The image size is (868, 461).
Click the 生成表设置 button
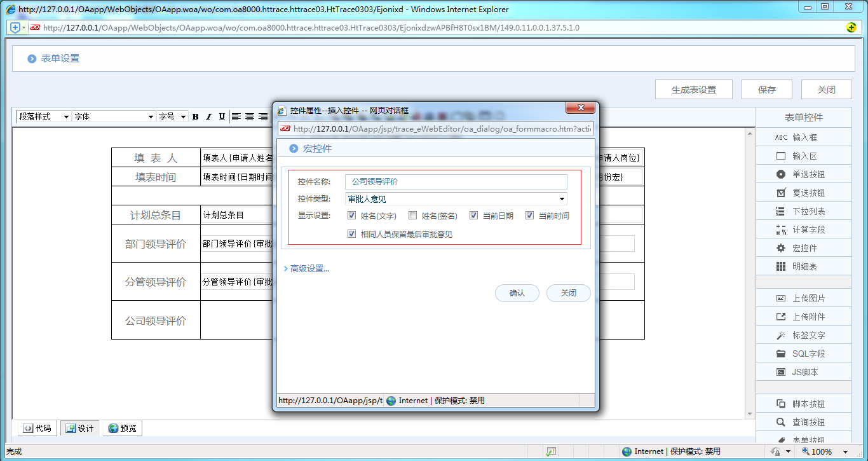coord(694,89)
